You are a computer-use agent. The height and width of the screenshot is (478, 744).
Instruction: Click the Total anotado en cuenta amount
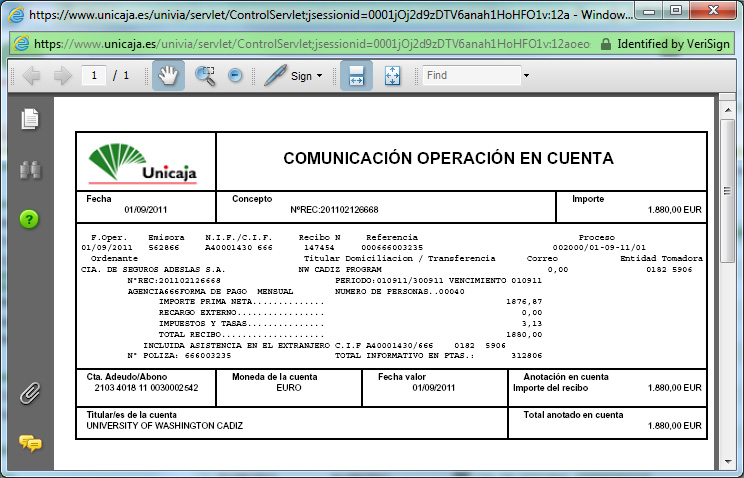tap(675, 426)
